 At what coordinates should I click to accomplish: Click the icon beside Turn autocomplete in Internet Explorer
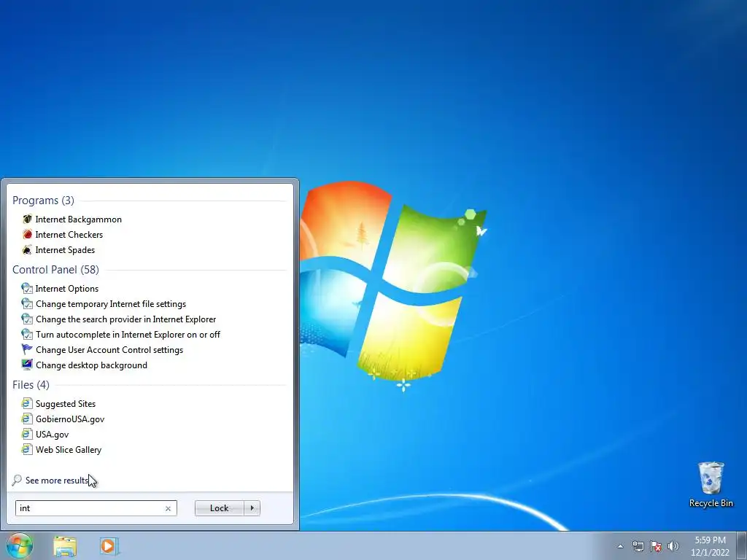(27, 334)
